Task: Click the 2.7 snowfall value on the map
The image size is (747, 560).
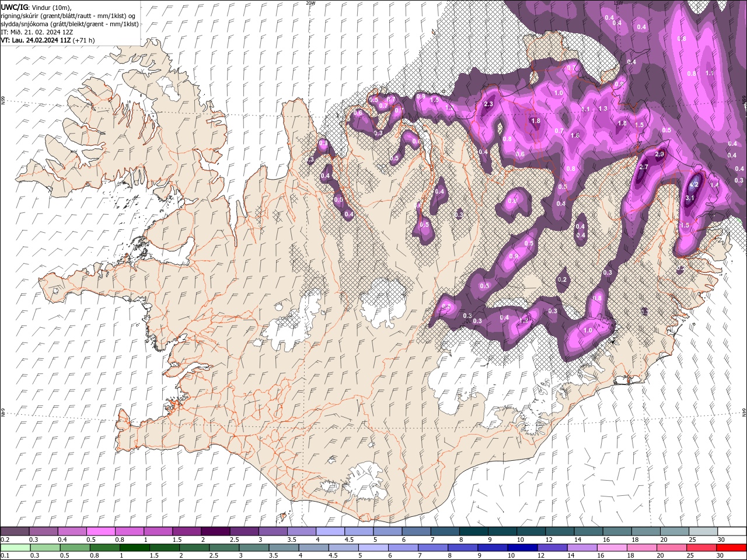Action: click(644, 167)
